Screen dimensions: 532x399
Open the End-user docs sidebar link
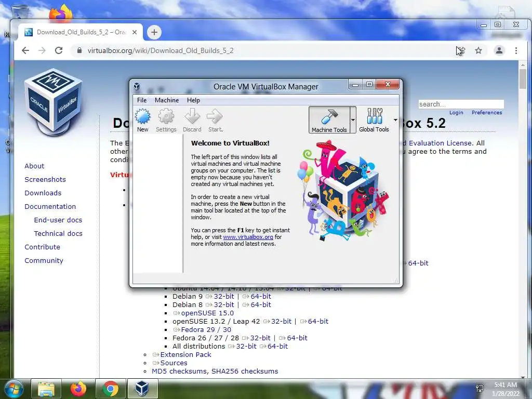pyautogui.click(x=58, y=220)
